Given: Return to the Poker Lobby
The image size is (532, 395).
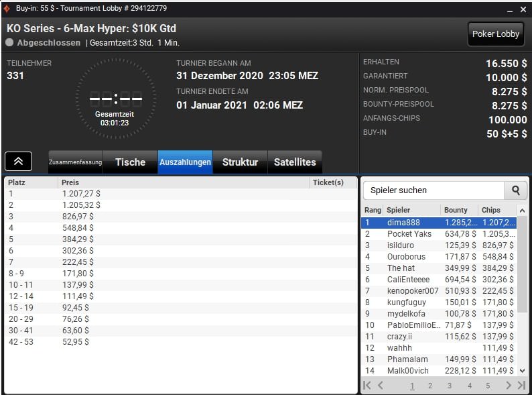Looking at the screenshot, I should tap(496, 34).
